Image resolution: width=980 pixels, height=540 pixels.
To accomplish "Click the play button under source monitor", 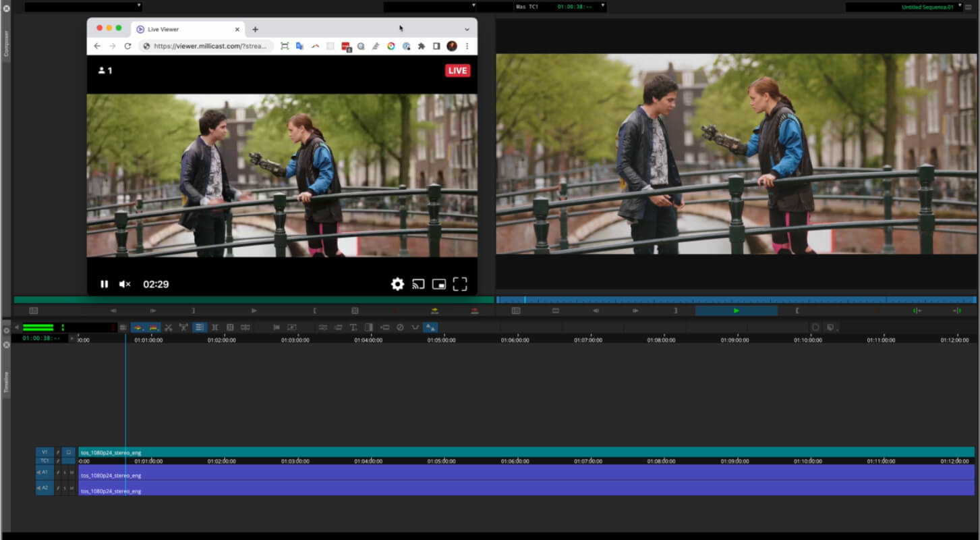I will point(254,310).
